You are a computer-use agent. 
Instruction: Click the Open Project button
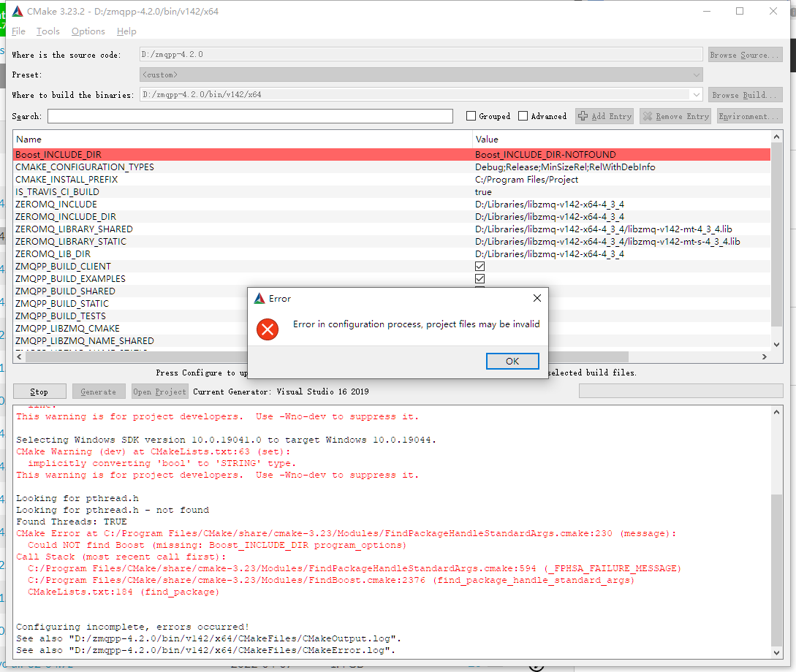160,392
